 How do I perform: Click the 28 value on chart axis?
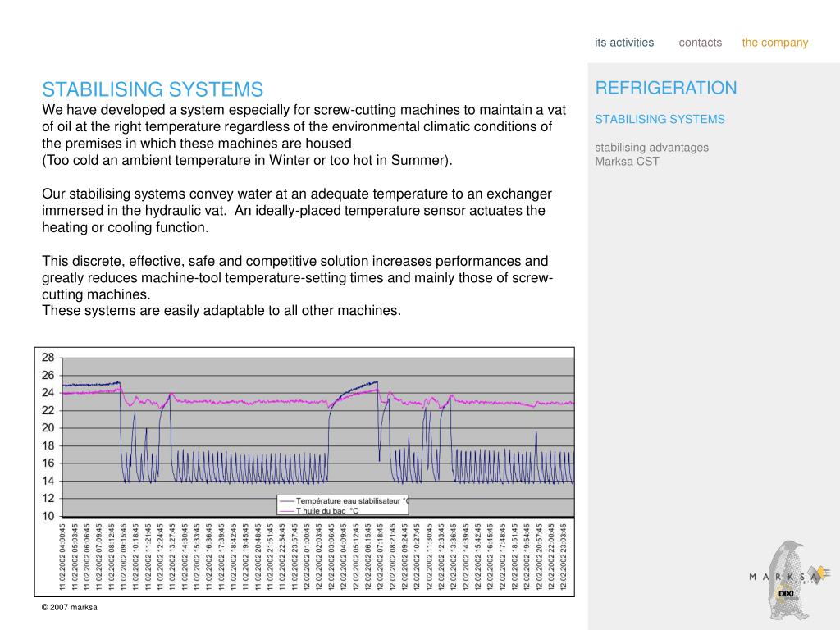click(x=48, y=358)
